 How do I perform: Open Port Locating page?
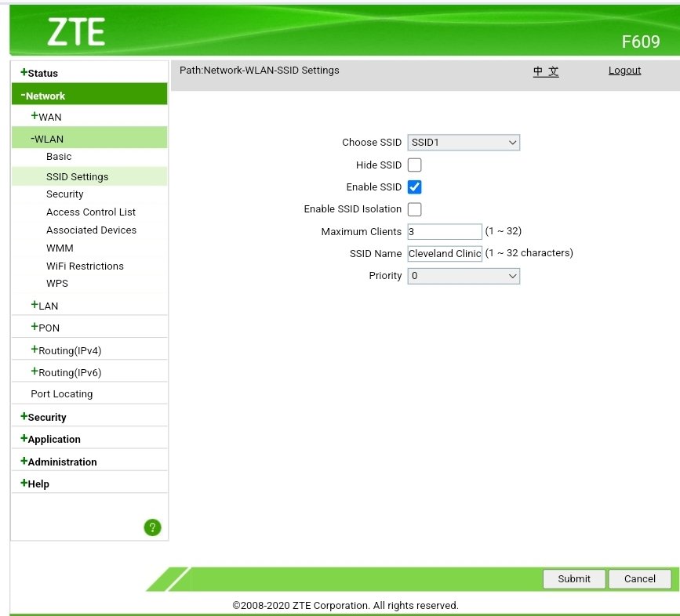62,393
